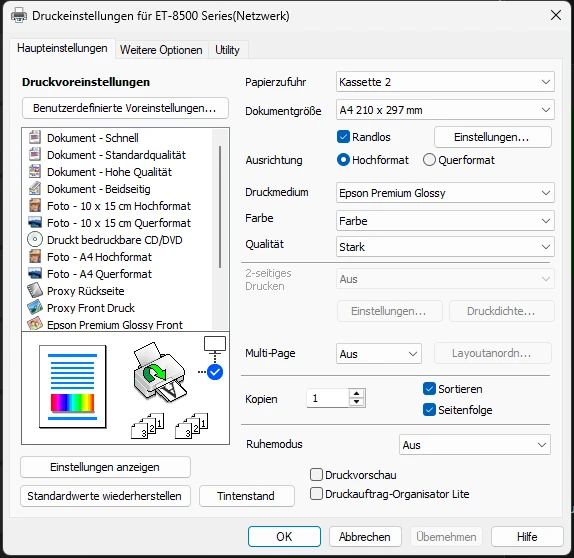Image resolution: width=574 pixels, height=558 pixels.
Task: Click Benutzerdefinierte Voreinstellungen button
Action: click(125, 108)
